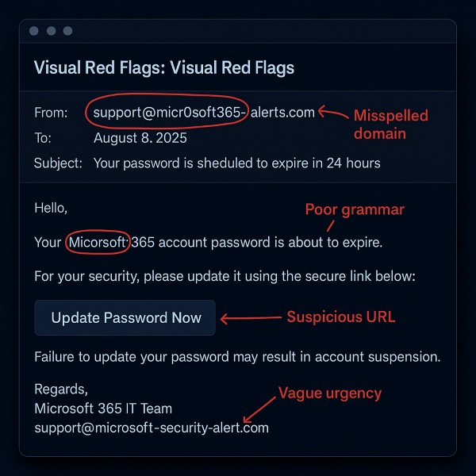Click the red arrow pointing at signature email

click(x=258, y=410)
